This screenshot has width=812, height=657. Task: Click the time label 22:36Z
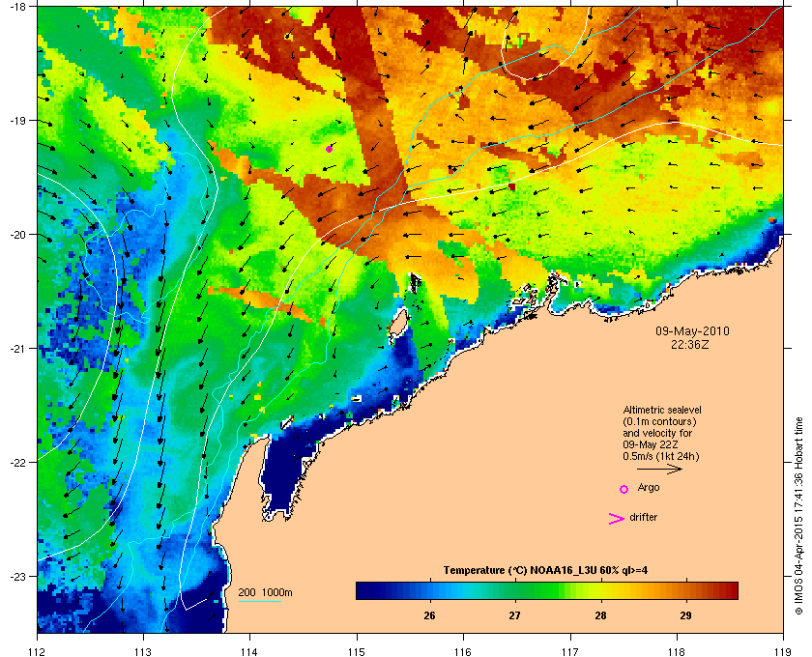[x=690, y=344]
